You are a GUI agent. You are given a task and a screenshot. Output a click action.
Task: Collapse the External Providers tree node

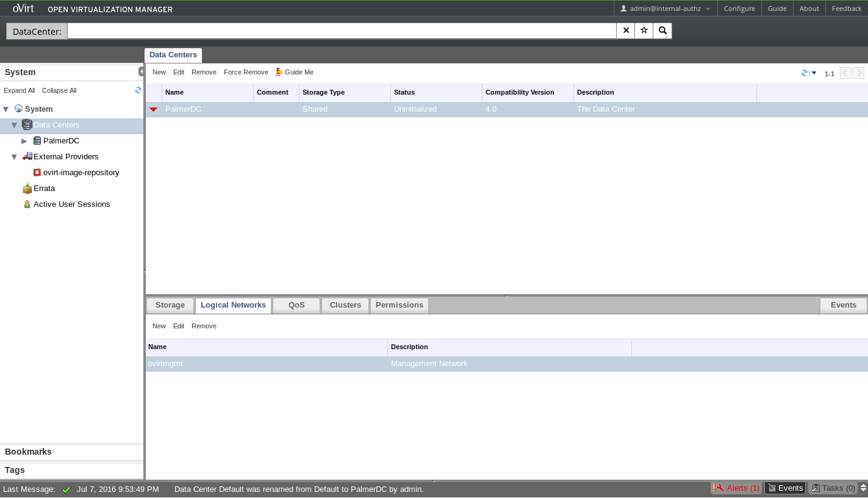pyautogui.click(x=15, y=157)
